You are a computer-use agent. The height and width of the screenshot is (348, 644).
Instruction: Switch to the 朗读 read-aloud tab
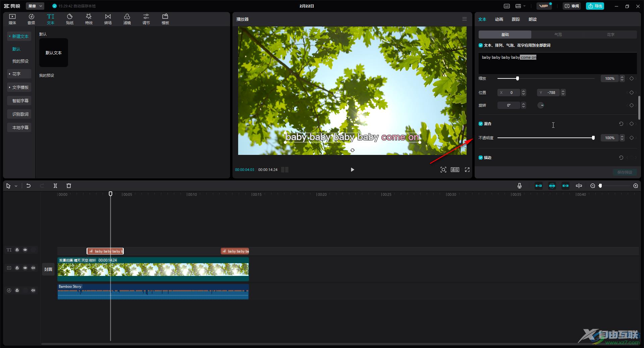tap(532, 19)
